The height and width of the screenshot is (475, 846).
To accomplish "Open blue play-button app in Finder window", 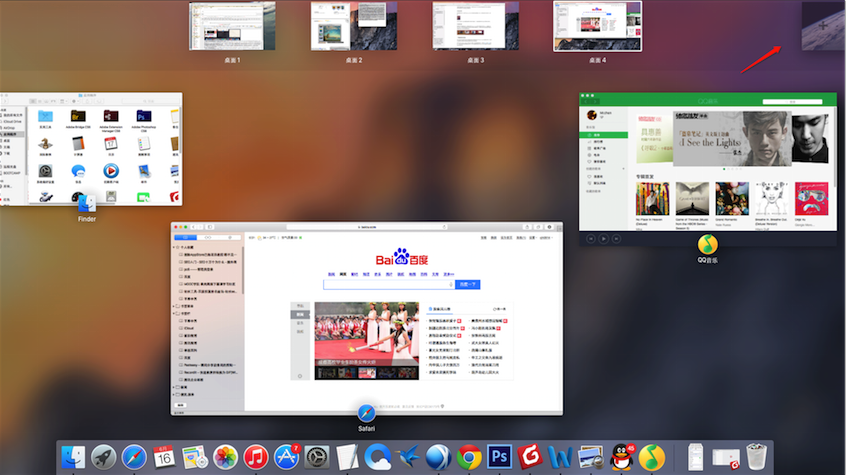I will coord(111,173).
